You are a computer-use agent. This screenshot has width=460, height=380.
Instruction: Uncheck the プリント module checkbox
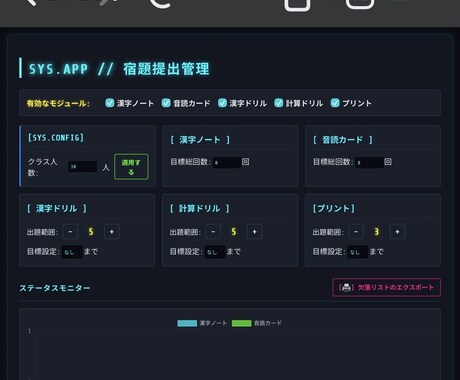[x=335, y=103]
